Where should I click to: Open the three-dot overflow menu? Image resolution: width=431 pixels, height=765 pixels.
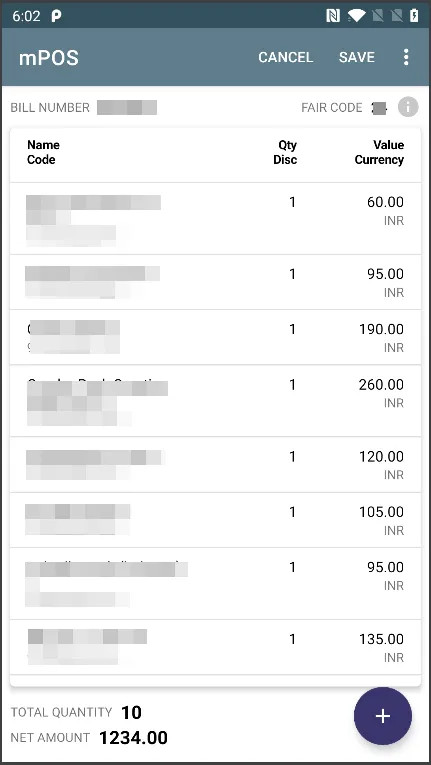406,57
